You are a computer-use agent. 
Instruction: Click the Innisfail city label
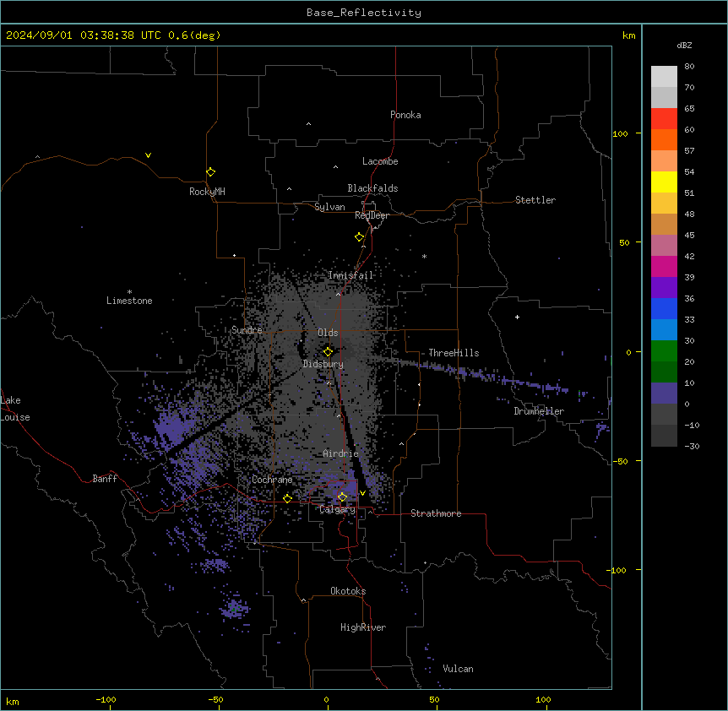[x=350, y=275]
